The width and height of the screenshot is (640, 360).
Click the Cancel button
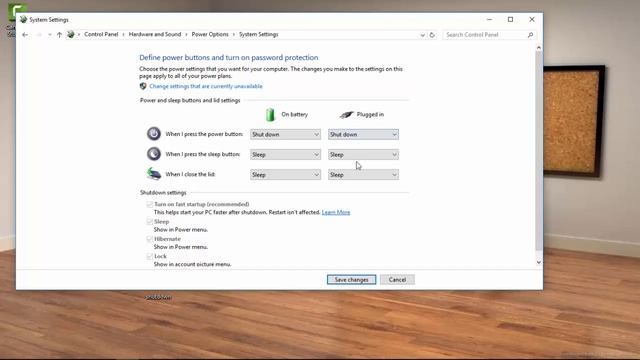click(x=397, y=280)
